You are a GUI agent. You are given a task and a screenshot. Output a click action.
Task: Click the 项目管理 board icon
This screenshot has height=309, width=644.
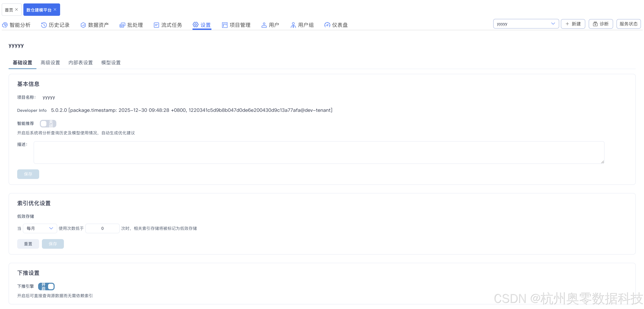(x=225, y=25)
